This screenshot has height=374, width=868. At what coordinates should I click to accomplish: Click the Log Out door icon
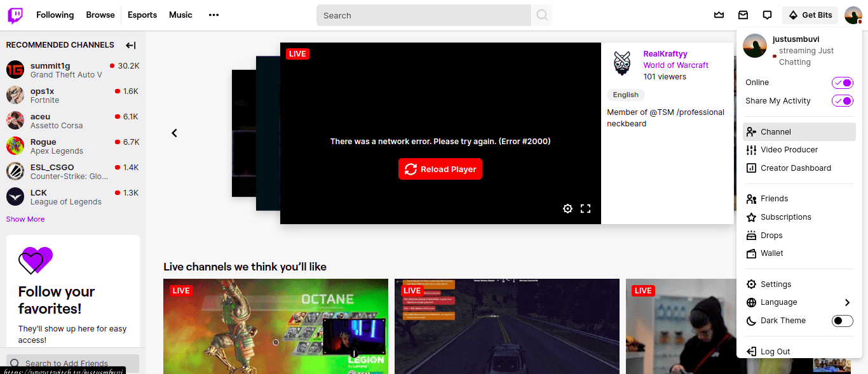751,352
